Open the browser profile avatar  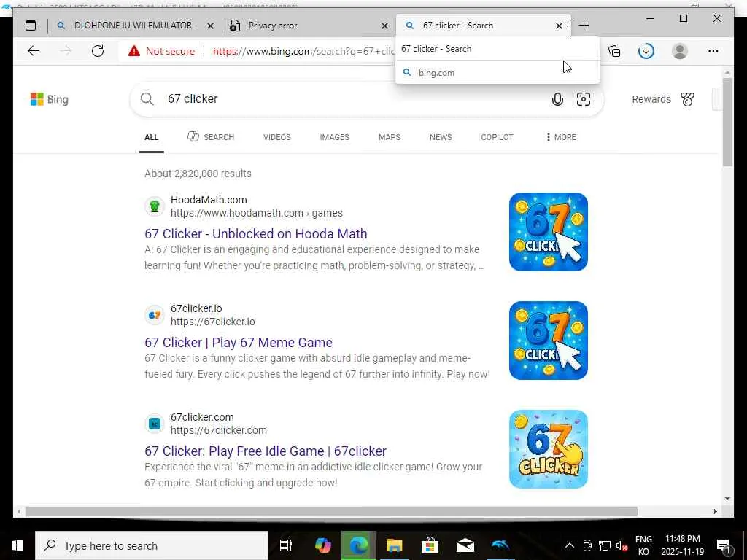(680, 51)
